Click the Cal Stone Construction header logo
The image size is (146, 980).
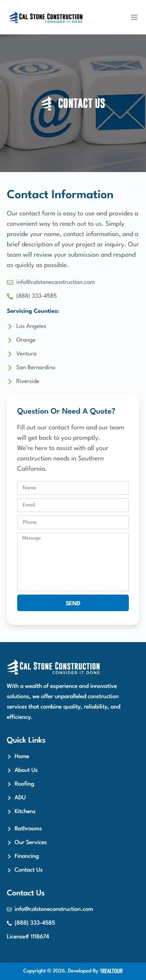coord(46,17)
